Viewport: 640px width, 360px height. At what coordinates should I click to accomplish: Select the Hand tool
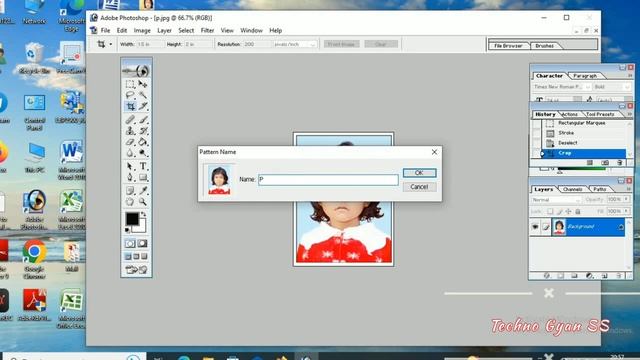130,201
